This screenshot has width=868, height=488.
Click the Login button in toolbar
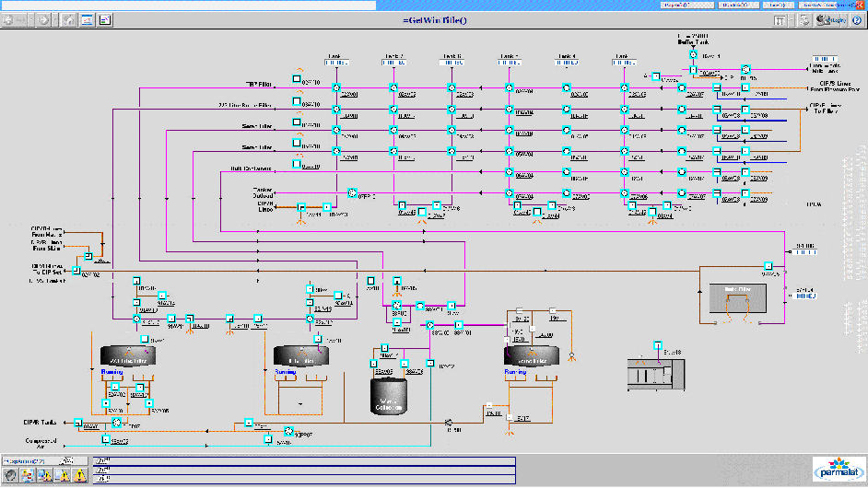pyautogui.click(x=831, y=19)
